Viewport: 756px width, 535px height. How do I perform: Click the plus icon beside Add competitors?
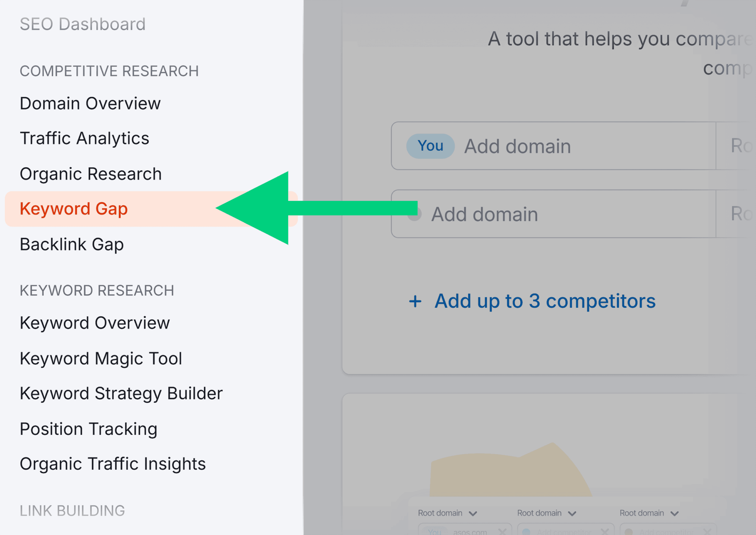(x=415, y=301)
